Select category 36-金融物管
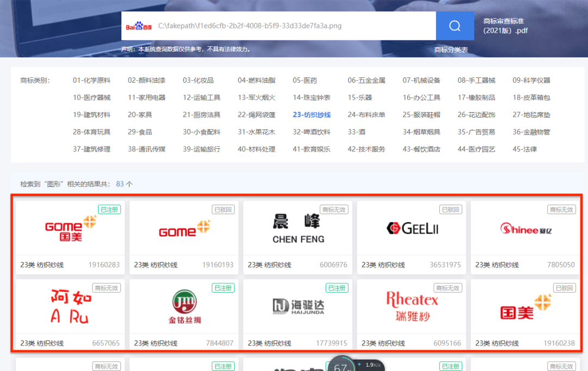The image size is (588, 371). tap(531, 132)
